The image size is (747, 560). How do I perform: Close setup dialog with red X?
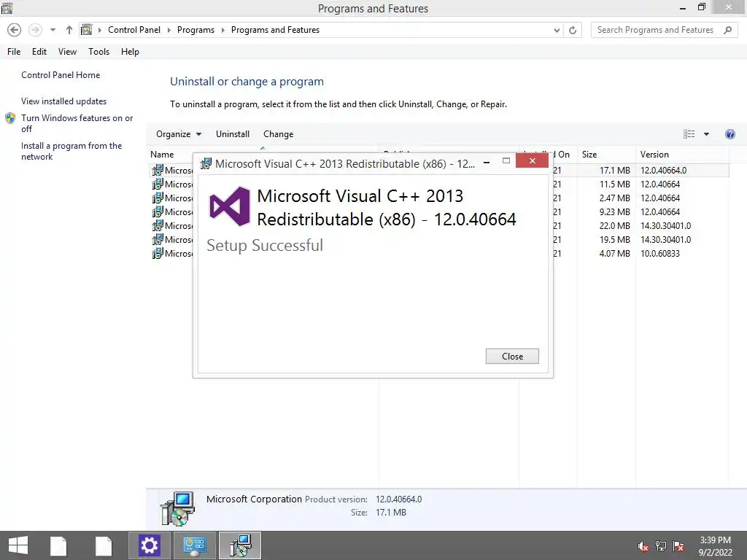(532, 161)
